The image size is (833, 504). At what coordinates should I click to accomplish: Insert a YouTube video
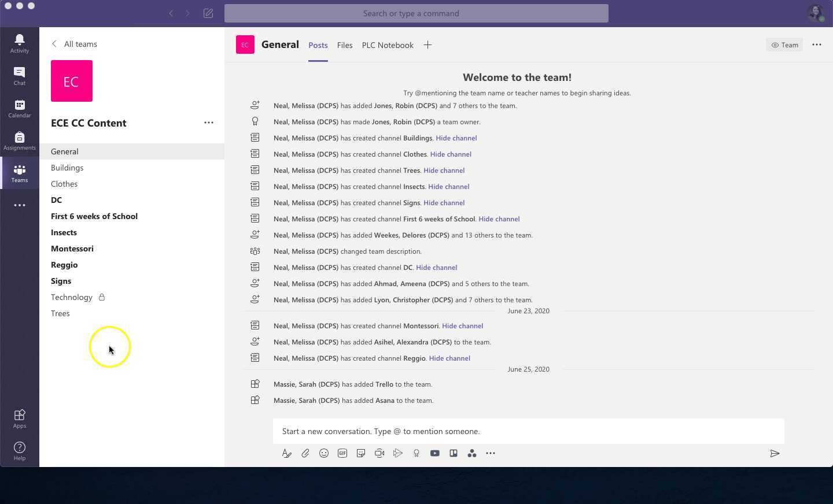(435, 453)
